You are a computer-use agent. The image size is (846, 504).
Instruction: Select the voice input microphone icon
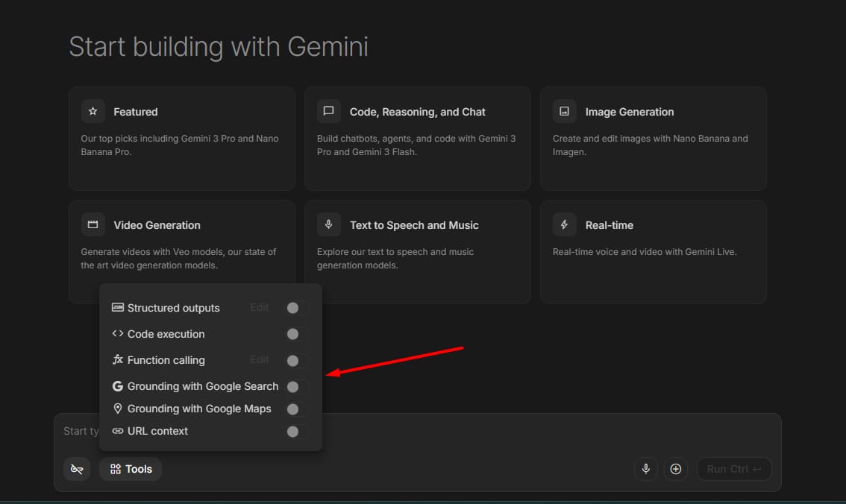pos(646,469)
